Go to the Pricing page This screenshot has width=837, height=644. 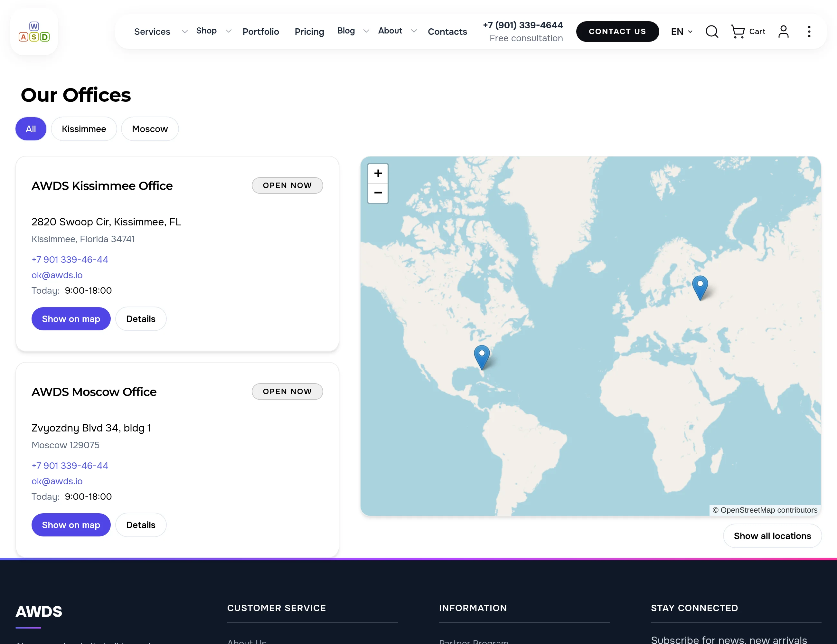(309, 32)
